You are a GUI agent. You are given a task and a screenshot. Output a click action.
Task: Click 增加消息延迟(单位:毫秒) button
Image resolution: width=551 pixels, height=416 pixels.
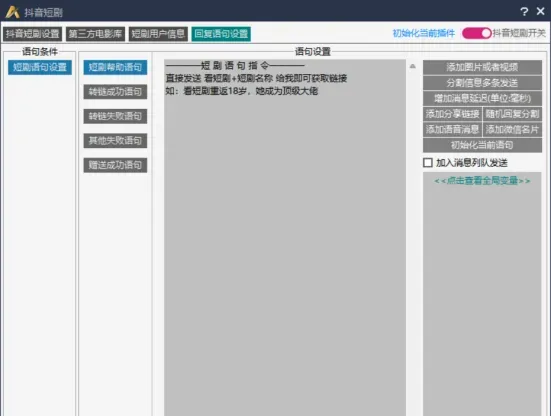pos(482,98)
